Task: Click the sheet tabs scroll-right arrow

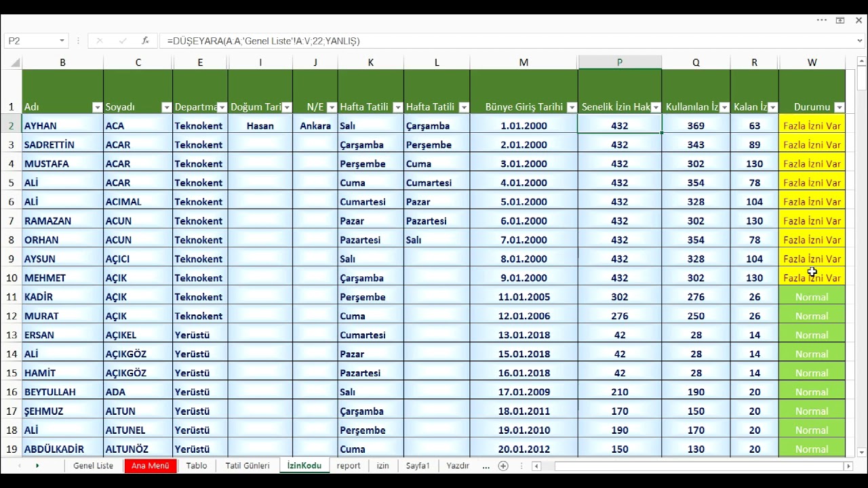Action: (37, 466)
